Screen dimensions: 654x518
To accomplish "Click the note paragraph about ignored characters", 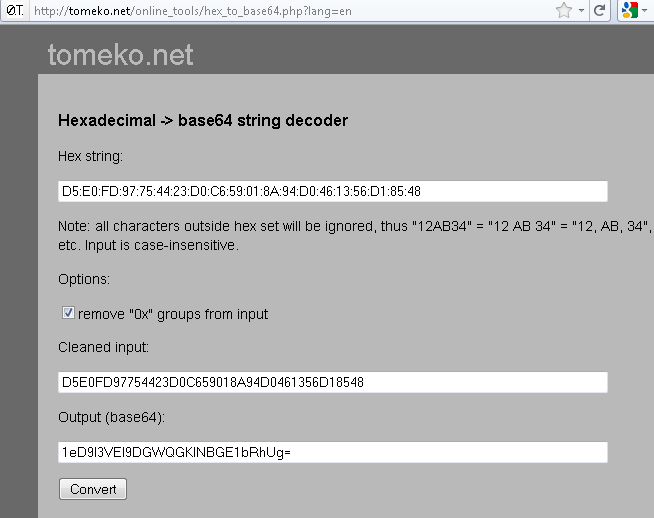I will (x=355, y=235).
